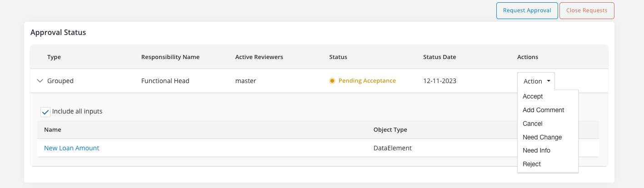Select the Need Change menu option
This screenshot has height=188, width=644.
[x=542, y=137]
